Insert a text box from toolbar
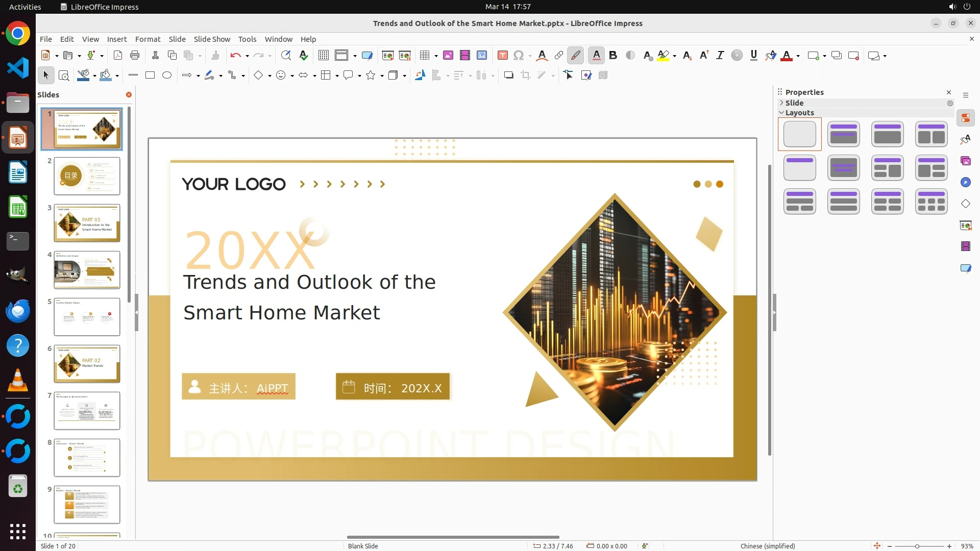The height and width of the screenshot is (551, 980). [502, 56]
